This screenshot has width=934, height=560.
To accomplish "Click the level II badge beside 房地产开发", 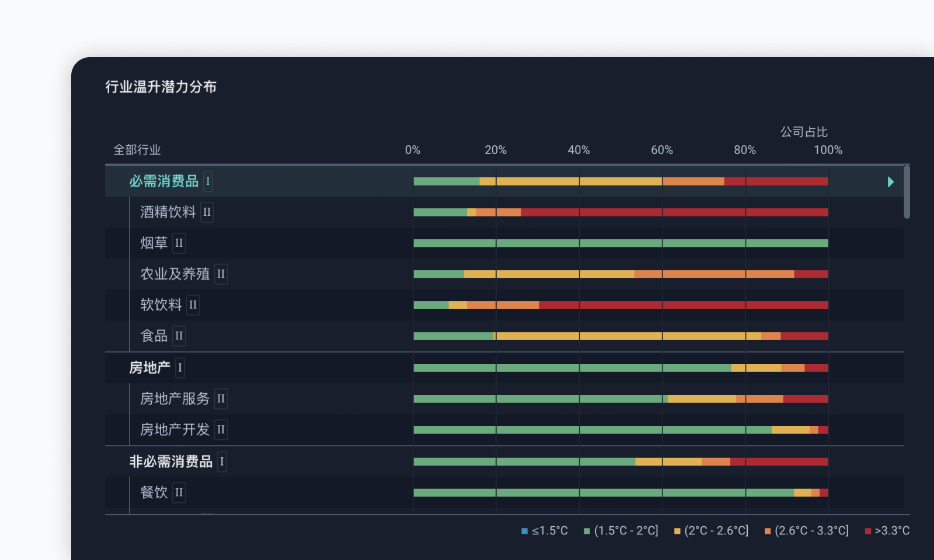I will pos(221,430).
